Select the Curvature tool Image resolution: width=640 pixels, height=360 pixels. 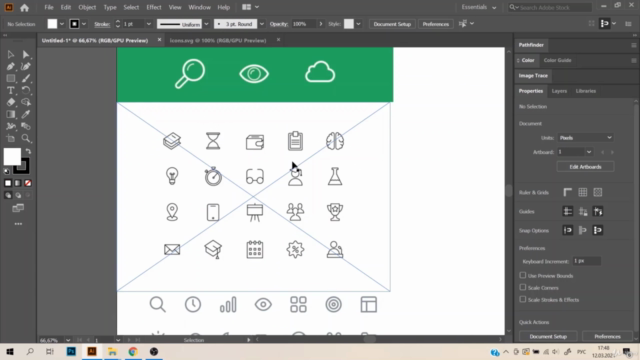(x=26, y=67)
